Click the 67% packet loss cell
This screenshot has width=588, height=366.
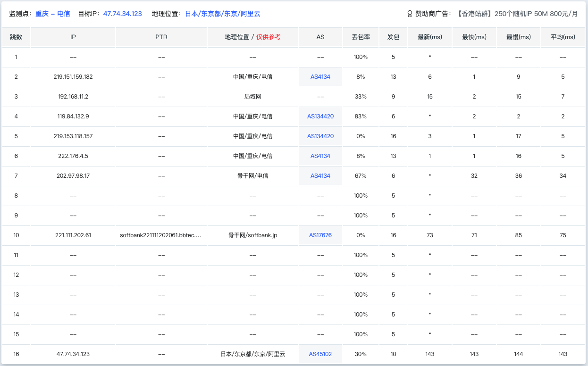pos(361,176)
